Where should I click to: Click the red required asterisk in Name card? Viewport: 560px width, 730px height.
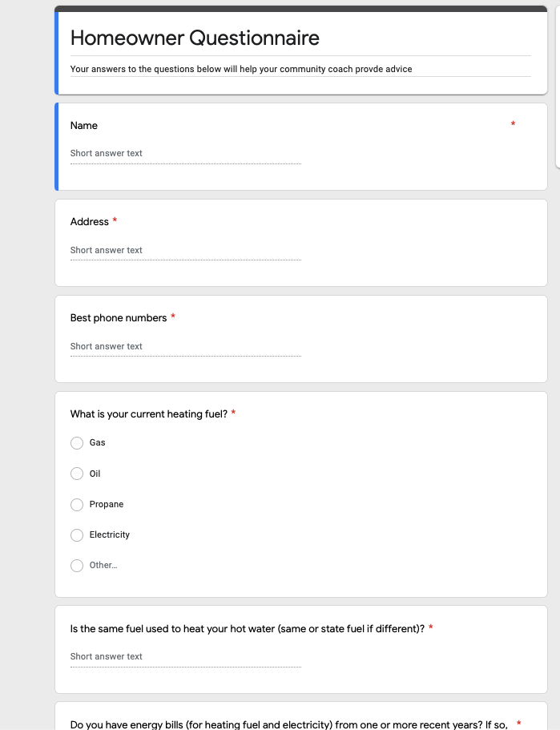point(513,124)
